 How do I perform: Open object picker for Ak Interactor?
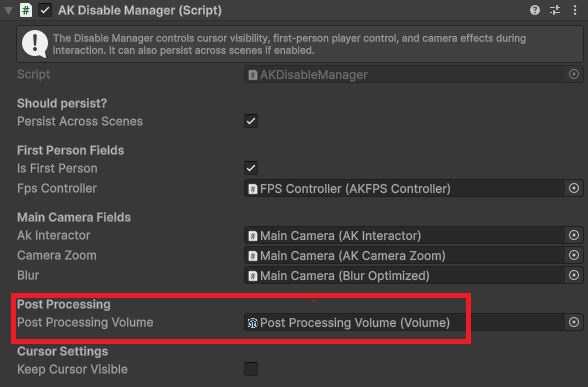pos(573,235)
